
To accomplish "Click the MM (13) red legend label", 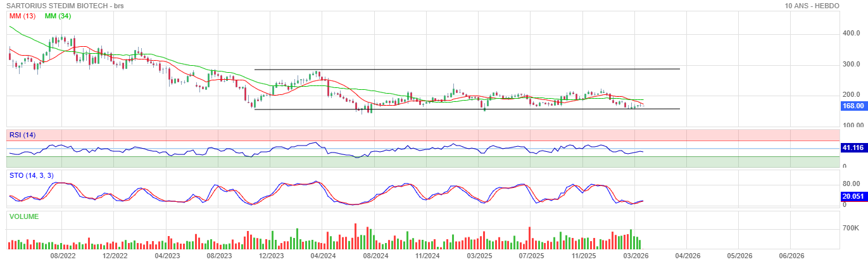I will 22,16.
